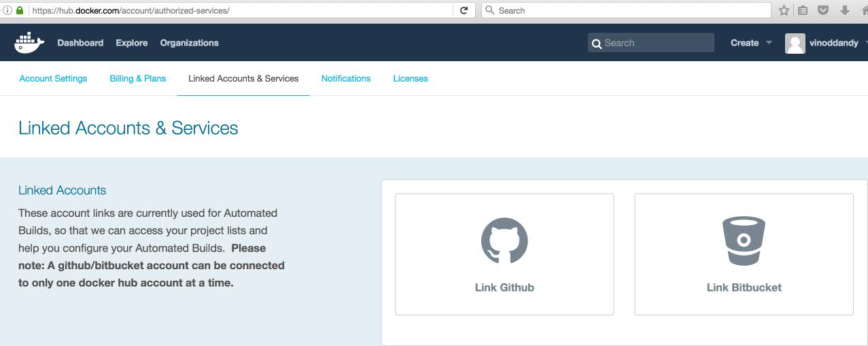
Task: Switch to Licenses tab
Action: (x=411, y=78)
